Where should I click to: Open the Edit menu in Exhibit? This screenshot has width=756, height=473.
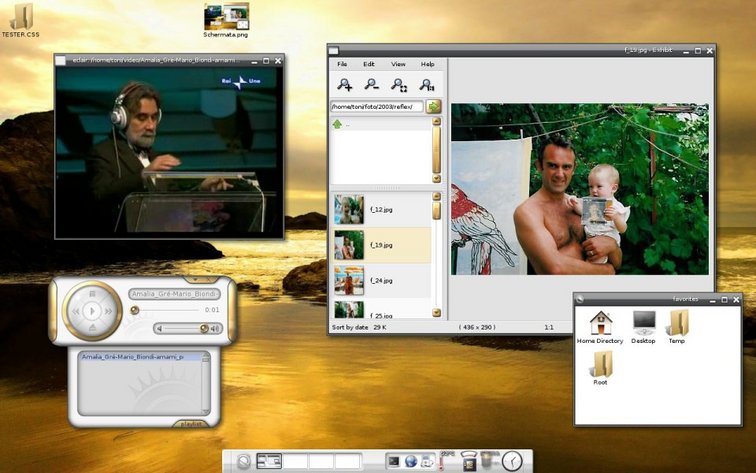coord(369,64)
